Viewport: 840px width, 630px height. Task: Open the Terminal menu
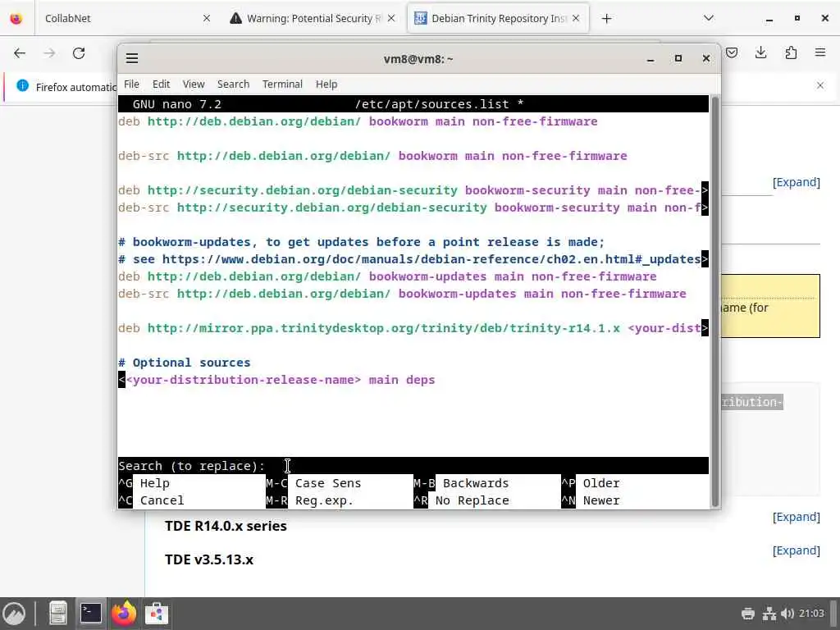[282, 84]
